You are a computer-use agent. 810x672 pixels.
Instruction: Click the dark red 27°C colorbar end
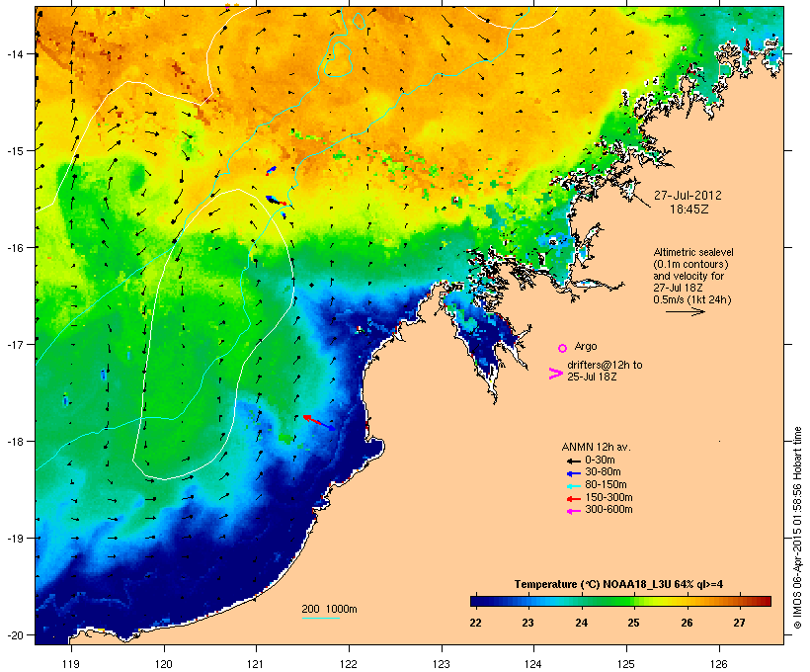point(764,601)
